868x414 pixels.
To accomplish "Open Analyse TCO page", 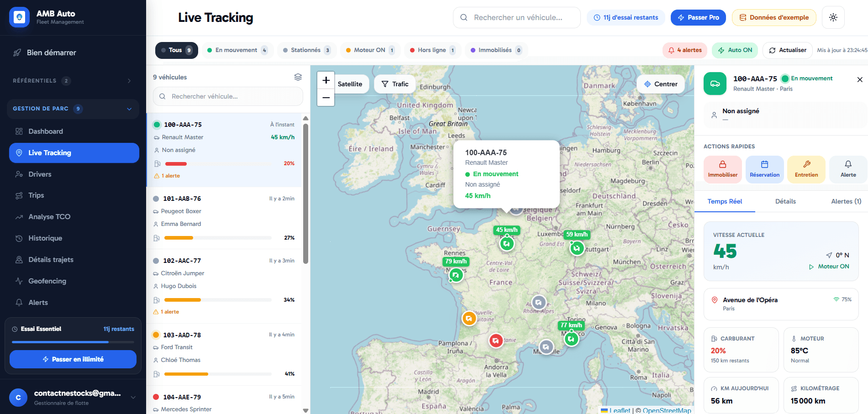I will click(74, 217).
